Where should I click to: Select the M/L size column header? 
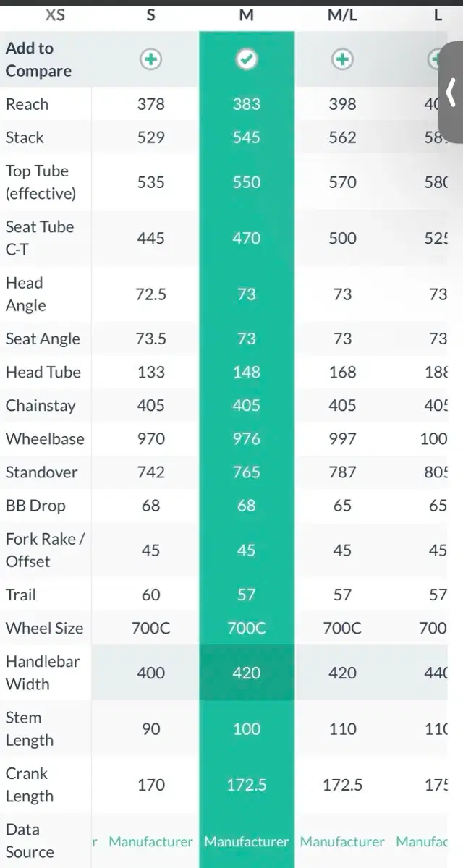click(342, 15)
